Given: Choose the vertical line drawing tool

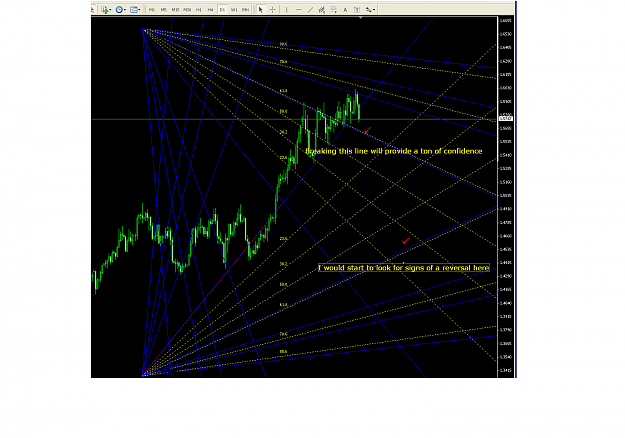Looking at the screenshot, I should [286, 10].
